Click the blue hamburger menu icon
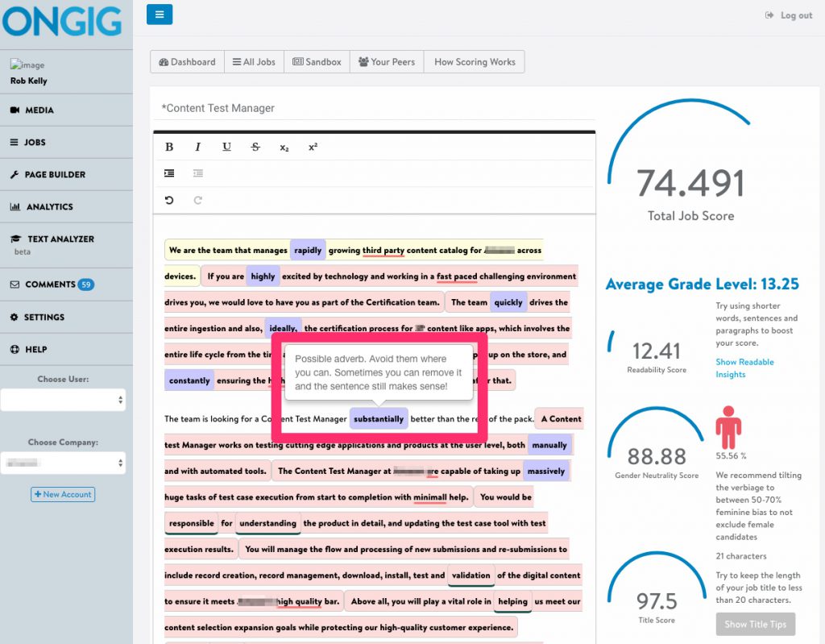The width and height of the screenshot is (825, 644). coord(159,15)
